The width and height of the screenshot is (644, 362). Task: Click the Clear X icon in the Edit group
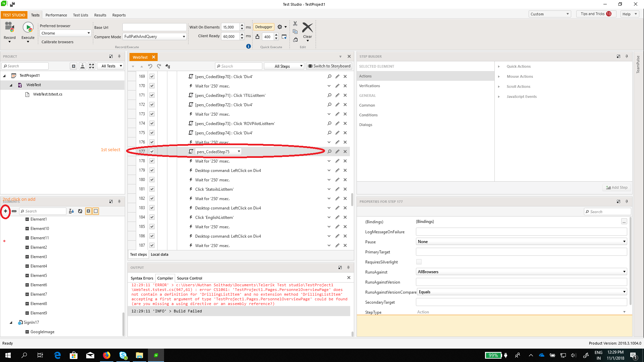307,28
